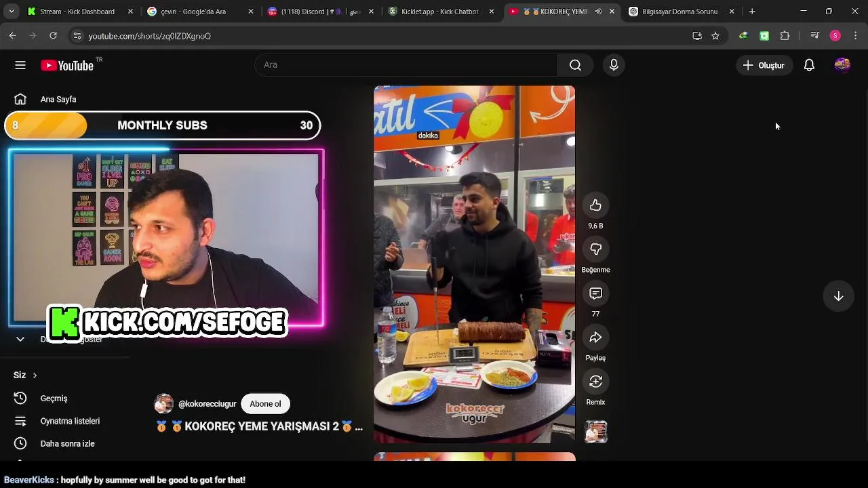The width and height of the screenshot is (868, 488).
Task: Pause the playing Short video
Action: click(474, 264)
